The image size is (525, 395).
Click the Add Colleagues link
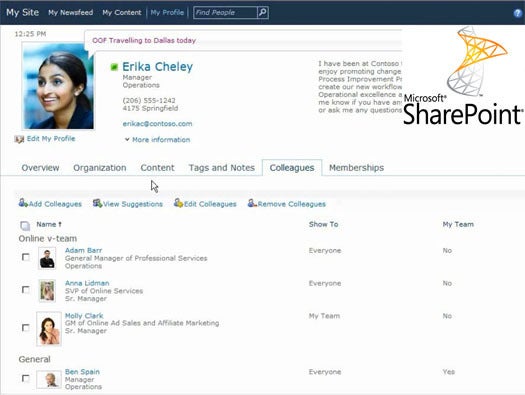(x=55, y=204)
